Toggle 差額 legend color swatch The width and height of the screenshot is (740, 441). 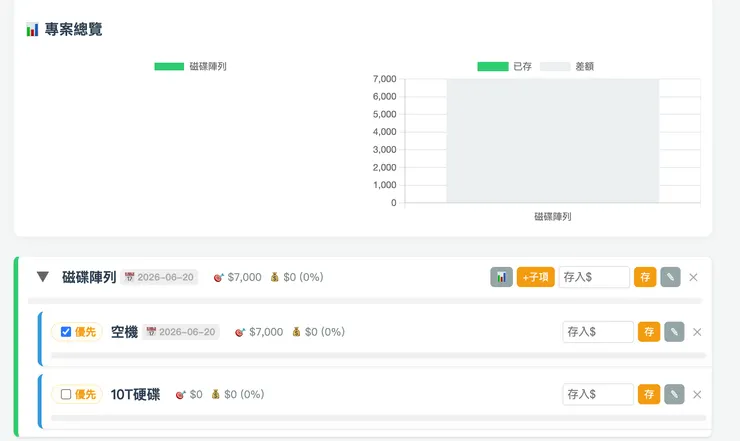(x=554, y=67)
